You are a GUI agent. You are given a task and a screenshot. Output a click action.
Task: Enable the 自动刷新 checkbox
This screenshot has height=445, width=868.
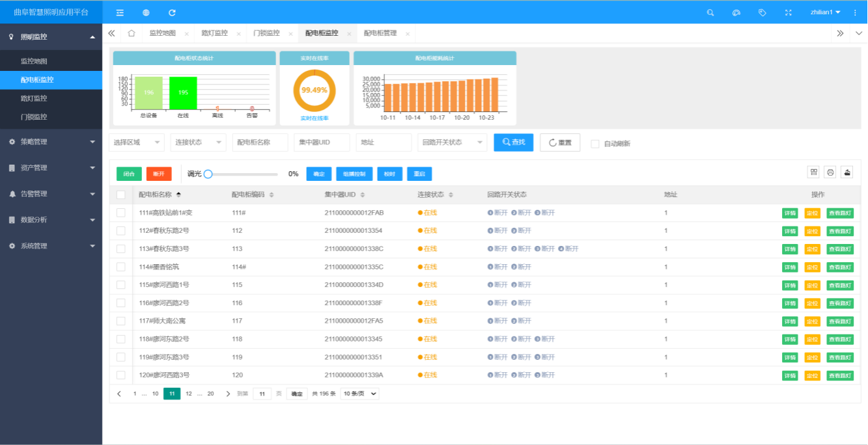(595, 144)
